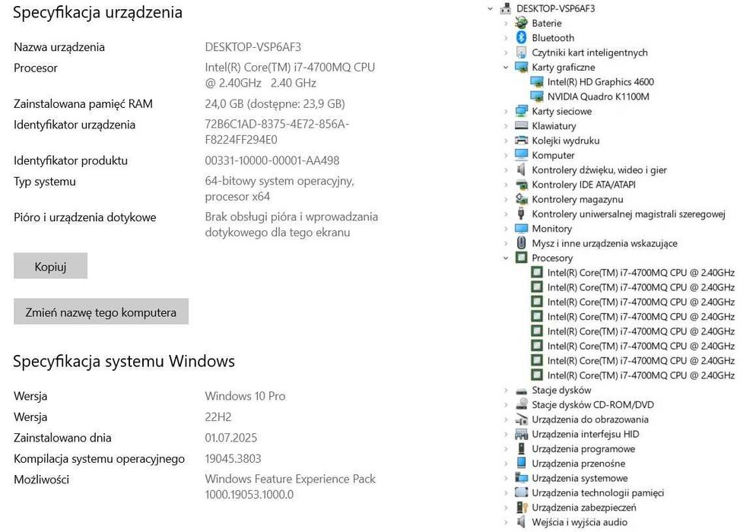This screenshot has height=532, width=756.
Task: Expand the Karty sieciowe branch
Action: click(505, 111)
